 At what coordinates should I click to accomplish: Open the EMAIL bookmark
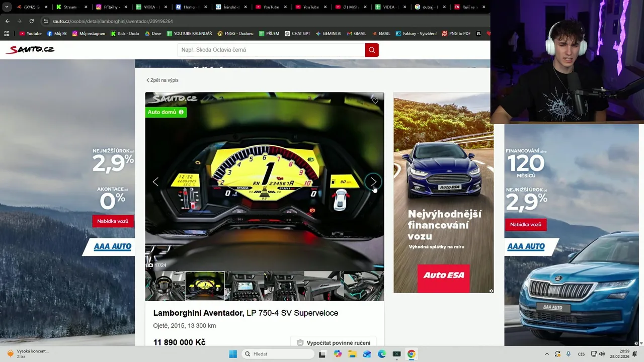[381, 34]
